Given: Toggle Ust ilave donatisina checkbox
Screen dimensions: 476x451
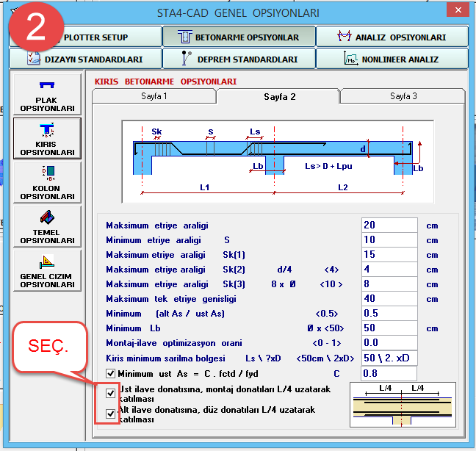Looking at the screenshot, I should pyautogui.click(x=110, y=392).
